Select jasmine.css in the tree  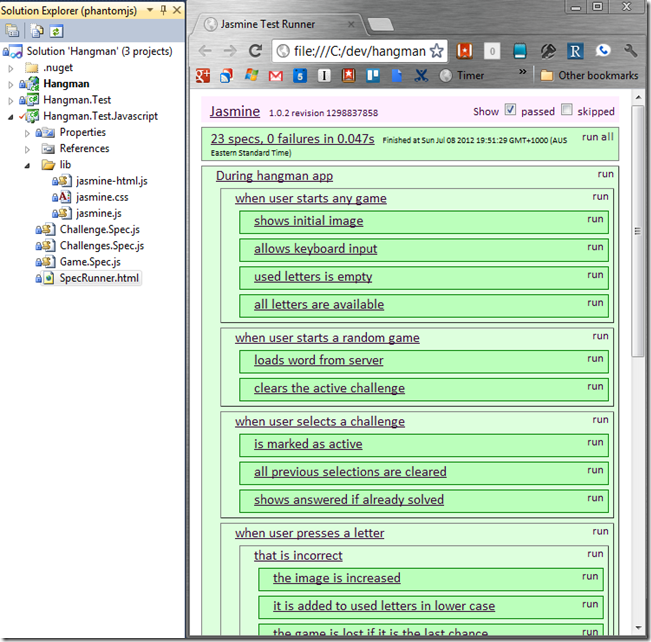(x=102, y=197)
